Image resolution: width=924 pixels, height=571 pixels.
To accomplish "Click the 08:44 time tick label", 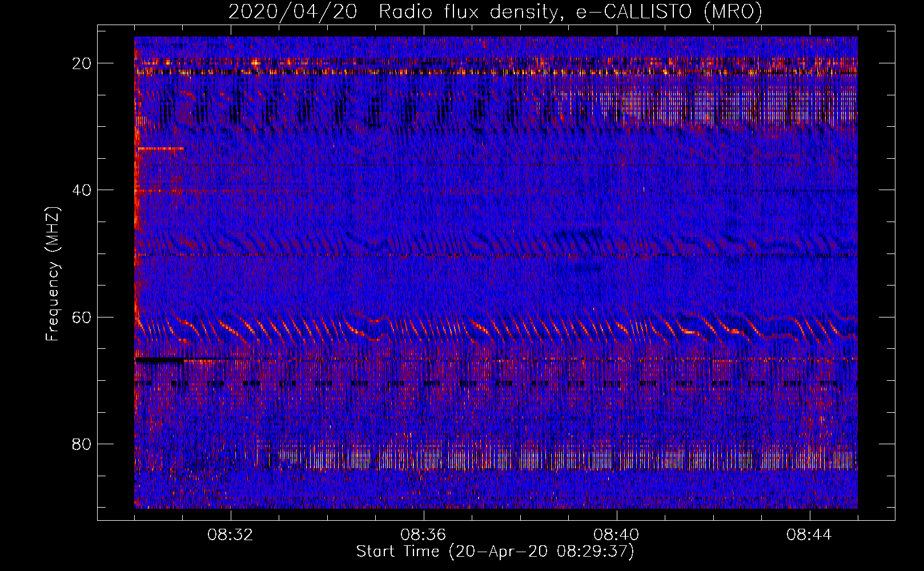I will [809, 535].
